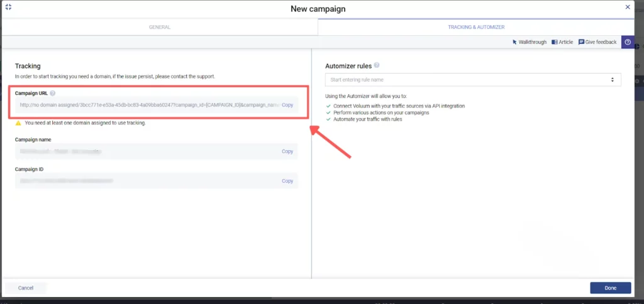Viewport: 644px width, 304px height.
Task: Open the Article help link
Action: 562,42
